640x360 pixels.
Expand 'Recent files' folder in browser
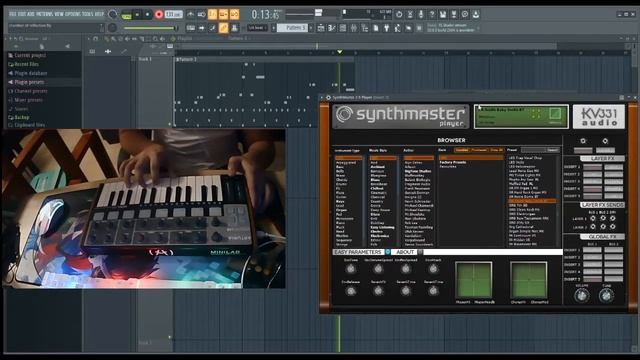24,64
